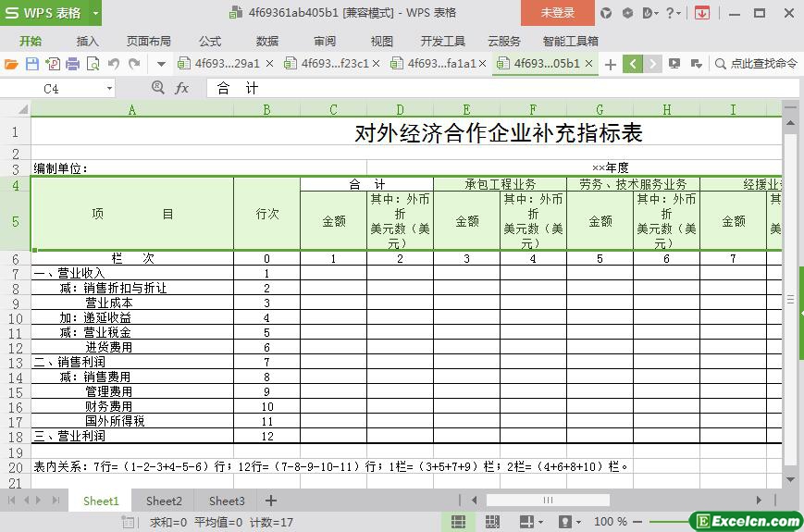The height and width of the screenshot is (532, 804).
Task: Click the zoom magnifier icon beside fx
Action: 158,88
